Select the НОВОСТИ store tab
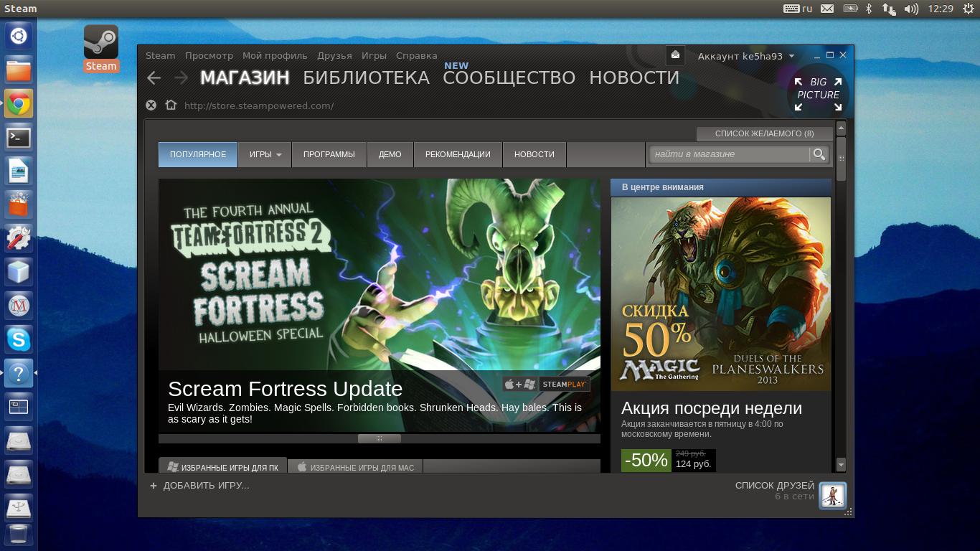The image size is (980, 551). click(534, 154)
